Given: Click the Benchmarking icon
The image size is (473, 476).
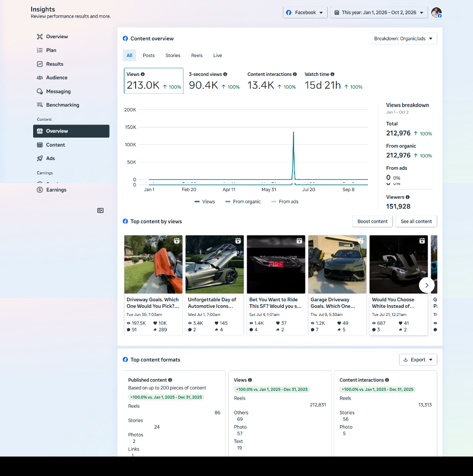Looking at the screenshot, I should point(40,105).
